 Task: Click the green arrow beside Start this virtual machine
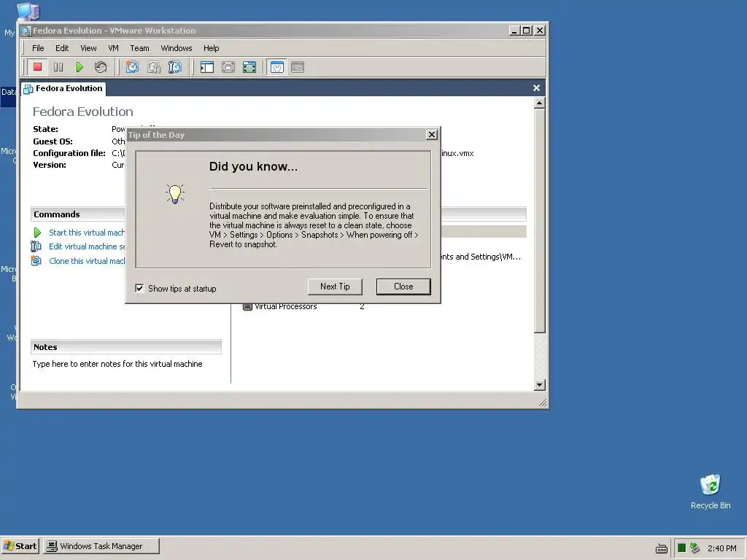point(37,233)
